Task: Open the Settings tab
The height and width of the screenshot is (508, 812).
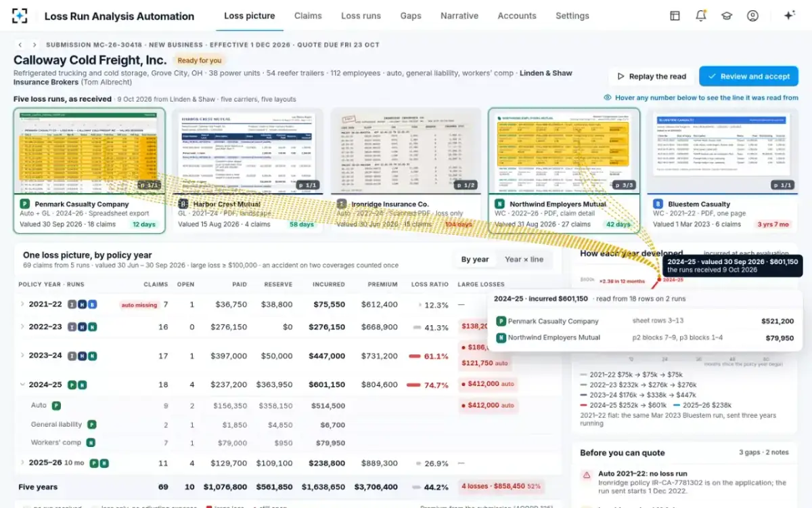Action: [572, 16]
